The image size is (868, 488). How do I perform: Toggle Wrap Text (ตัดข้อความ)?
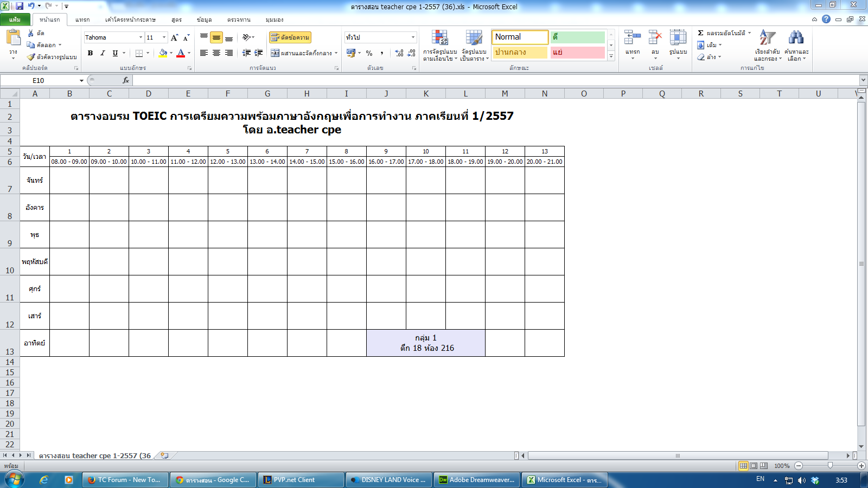290,37
